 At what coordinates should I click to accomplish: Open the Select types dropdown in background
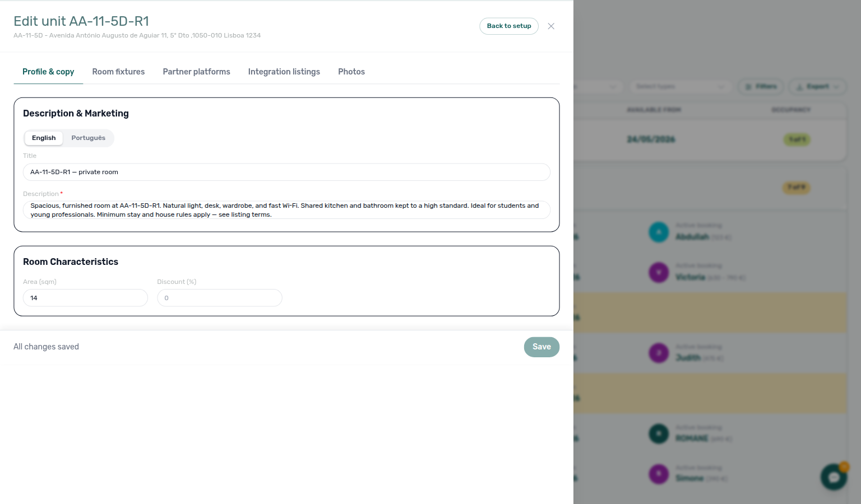pyautogui.click(x=680, y=86)
